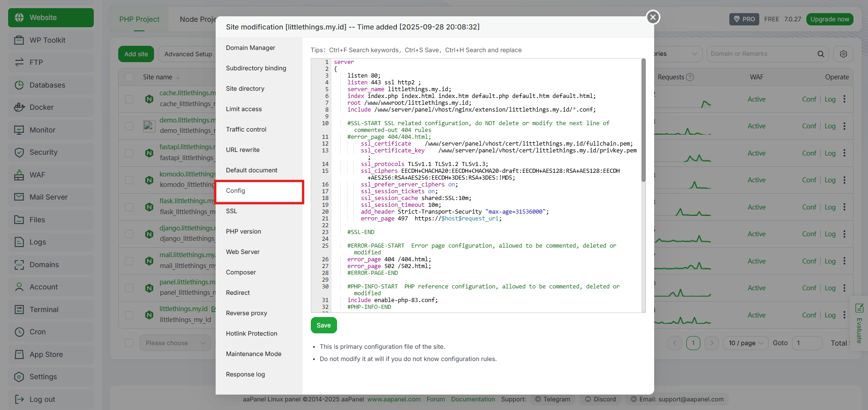Open the WAF sidebar icon

pyautogui.click(x=19, y=175)
